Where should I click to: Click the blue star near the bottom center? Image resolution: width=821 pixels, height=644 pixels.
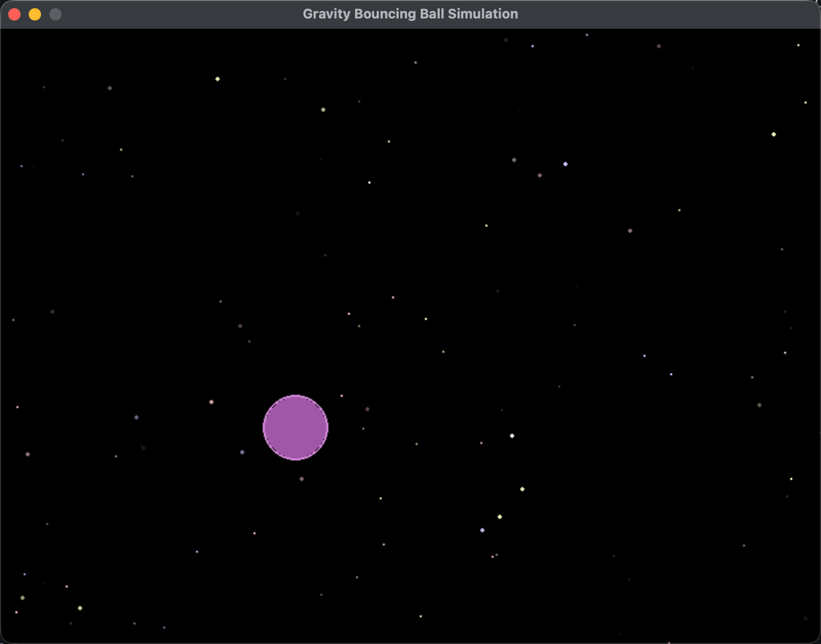(x=482, y=530)
